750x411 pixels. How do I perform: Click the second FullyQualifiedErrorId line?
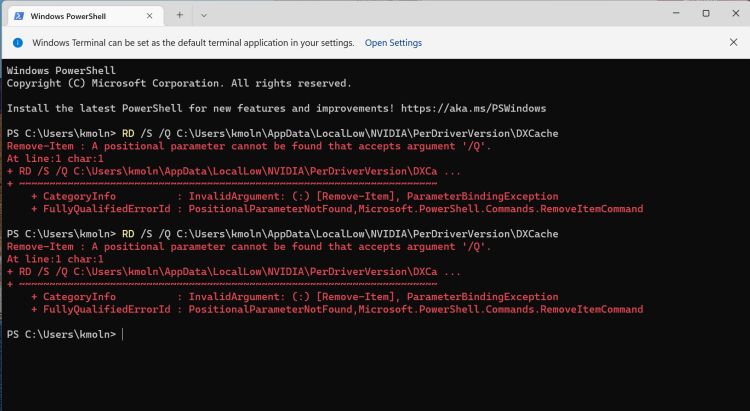pos(337,309)
